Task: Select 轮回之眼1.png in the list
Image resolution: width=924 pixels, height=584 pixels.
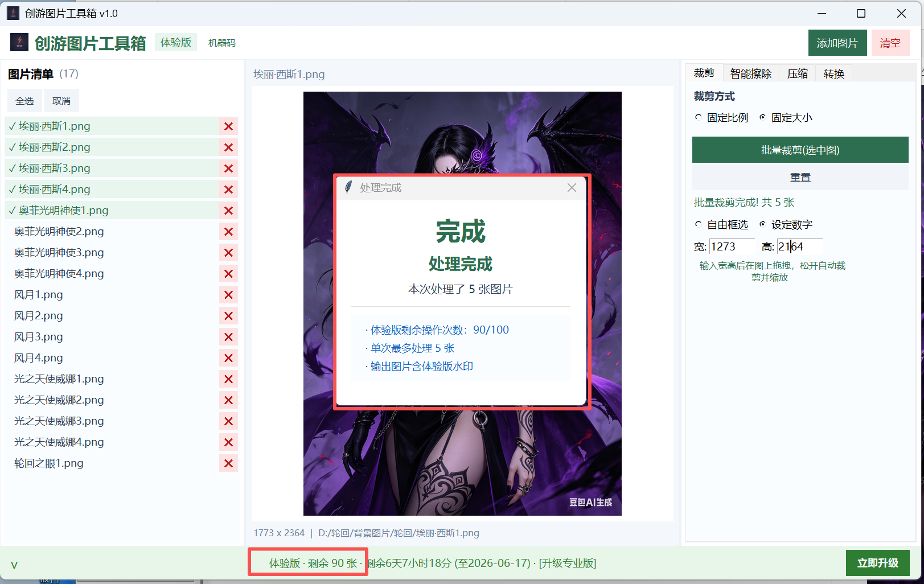Action: 112,463
